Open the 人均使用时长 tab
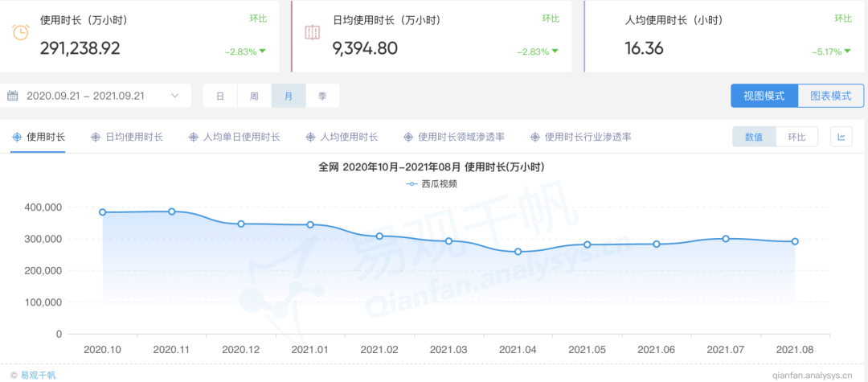 [342, 137]
